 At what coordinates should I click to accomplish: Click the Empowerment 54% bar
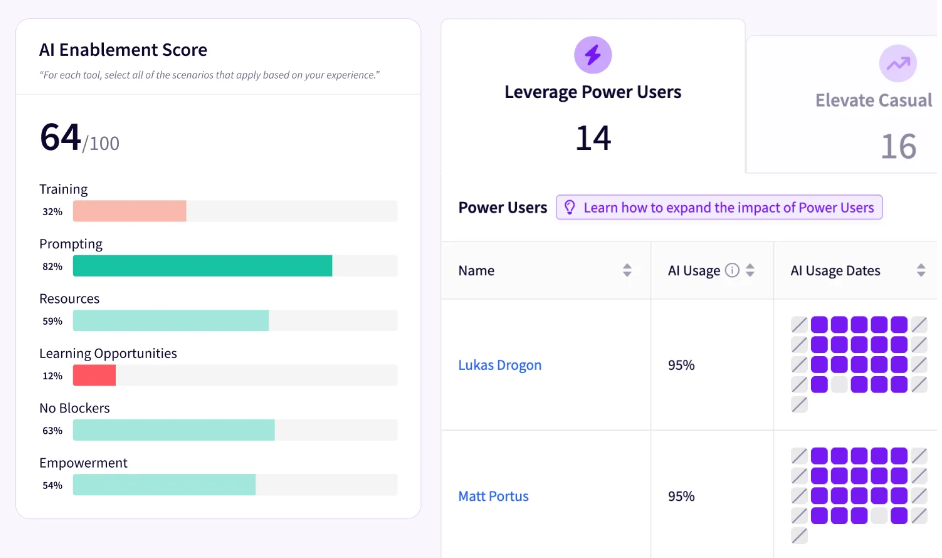[235, 484]
